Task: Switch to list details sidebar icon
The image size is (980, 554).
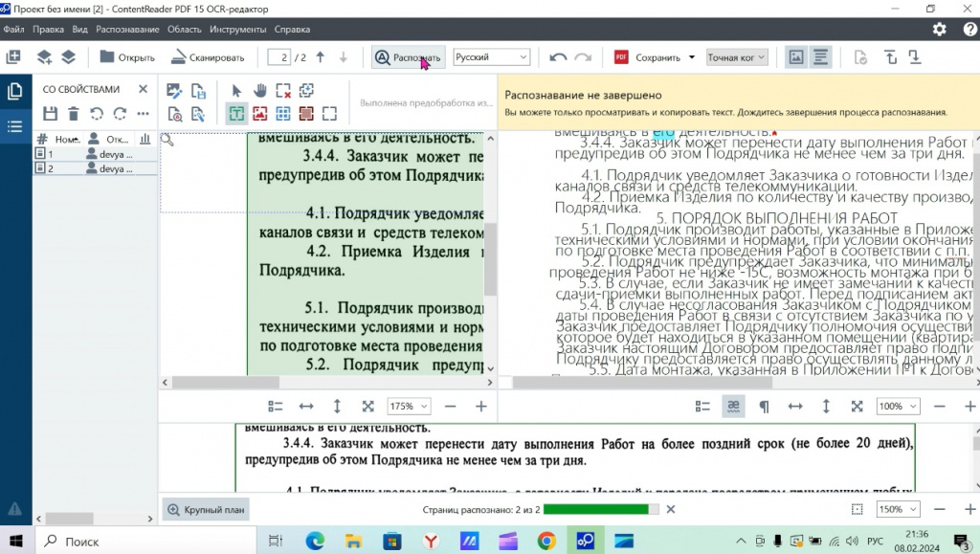Action: click(15, 127)
